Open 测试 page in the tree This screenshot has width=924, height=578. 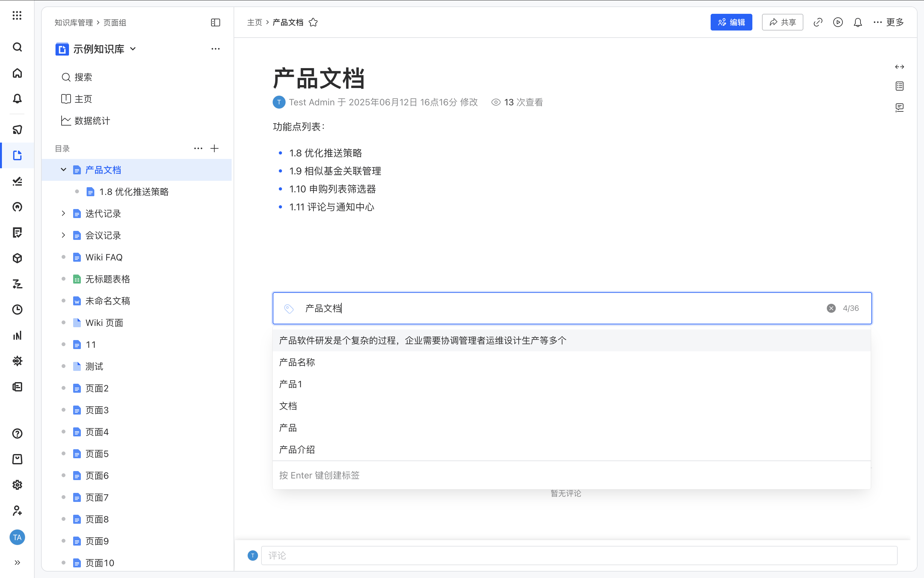tap(94, 366)
